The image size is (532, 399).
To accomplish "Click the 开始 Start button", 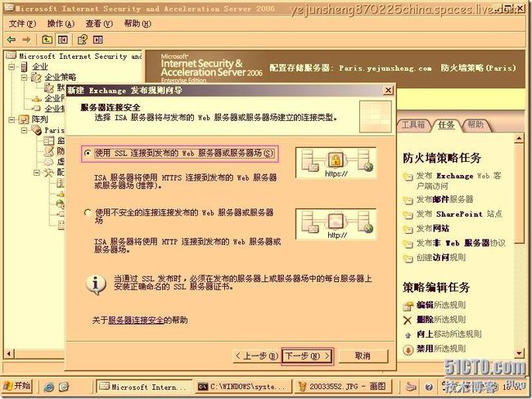I will click(17, 386).
